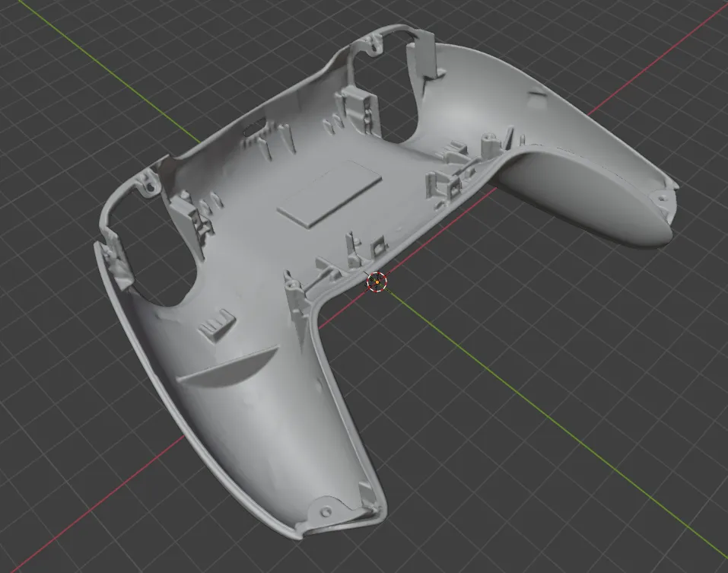Click the square clip just above 3D cursor
Image resolution: width=728 pixels, height=573 pixels.
click(375, 247)
